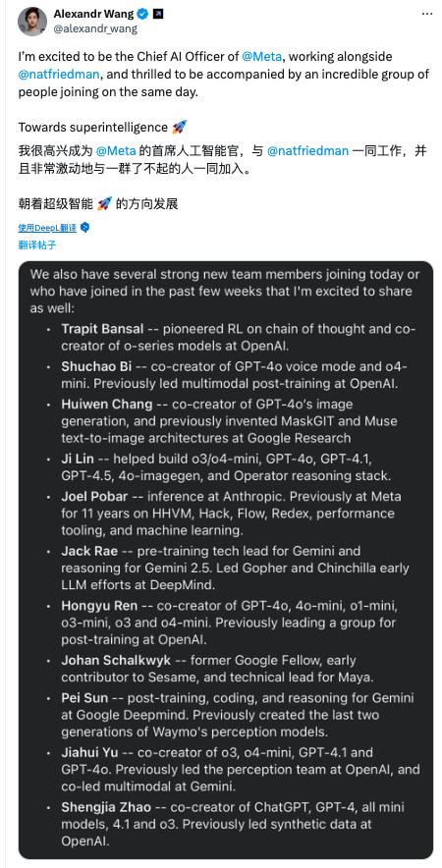Click the '使用DeepL翻译' link
Viewport: 442px width, 868px height.
pyautogui.click(x=47, y=228)
